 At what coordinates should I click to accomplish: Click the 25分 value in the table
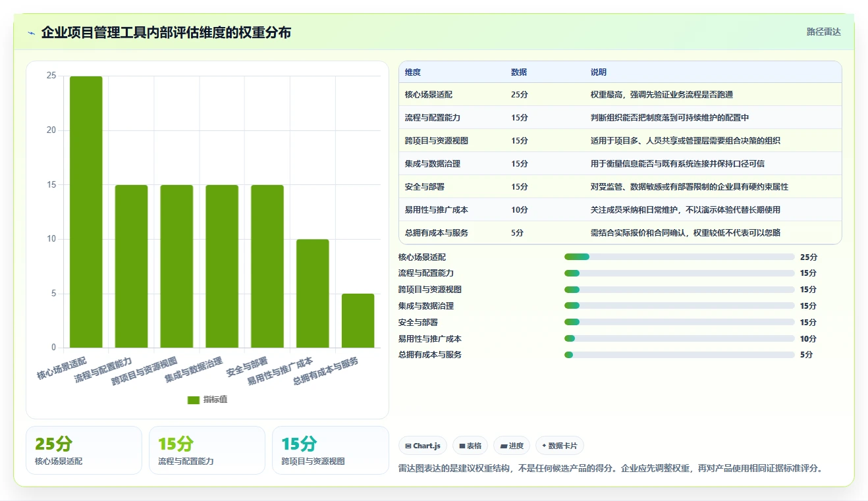pos(520,95)
